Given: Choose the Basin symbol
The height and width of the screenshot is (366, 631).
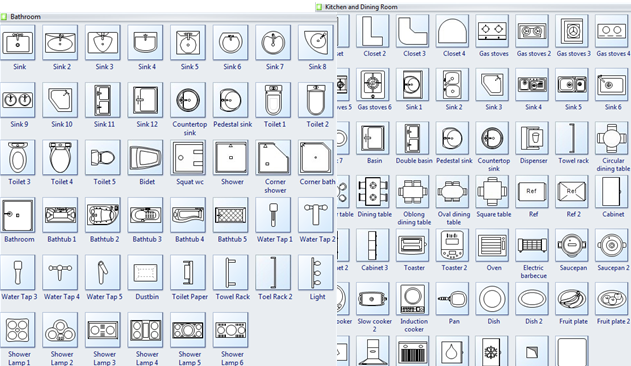Looking at the screenshot, I should [373, 139].
